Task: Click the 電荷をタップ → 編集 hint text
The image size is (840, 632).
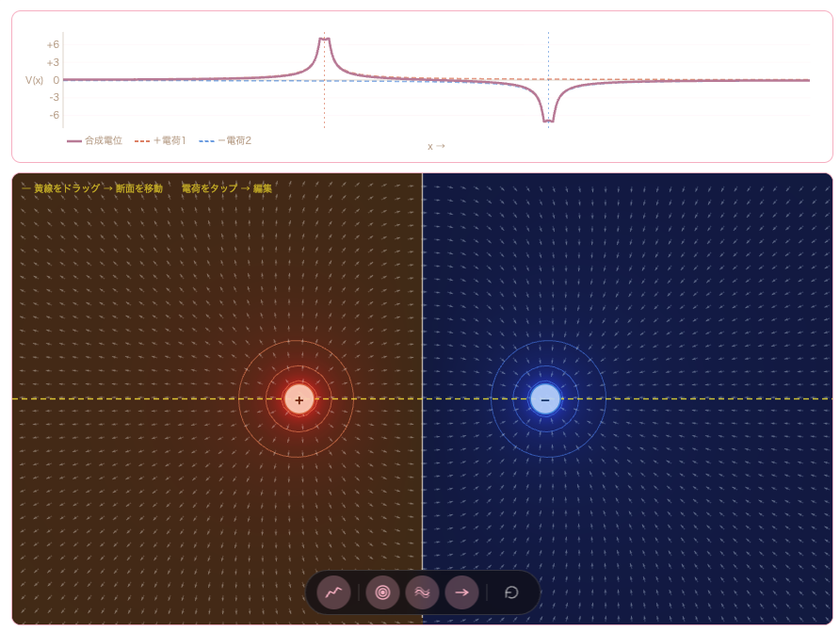Action: [227, 188]
